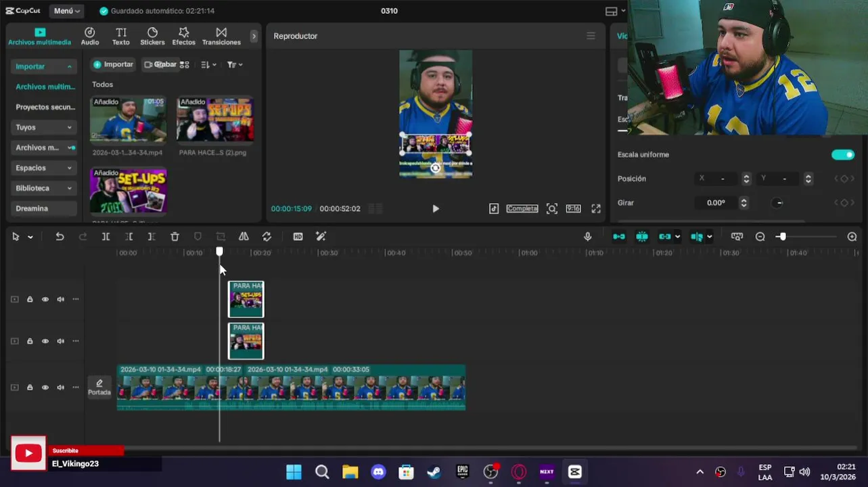Image resolution: width=868 pixels, height=487 pixels.
Task: Click the Girar rotation value field
Action: tap(716, 203)
